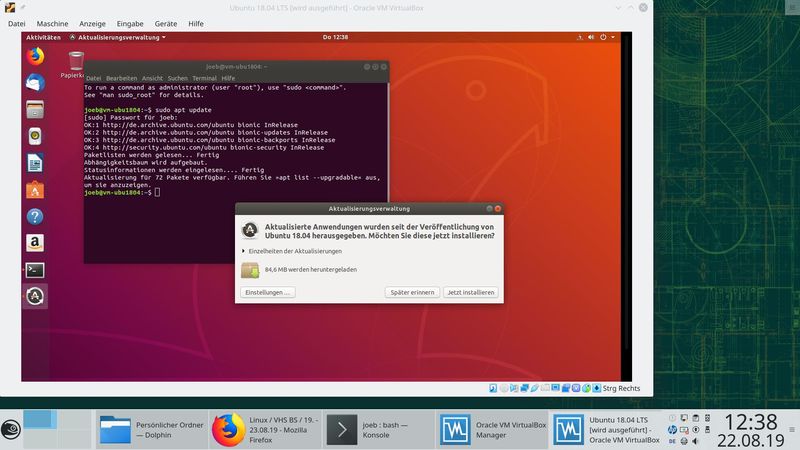Click the Später erinnern button
Screen dimensions: 800x450
click(x=412, y=293)
